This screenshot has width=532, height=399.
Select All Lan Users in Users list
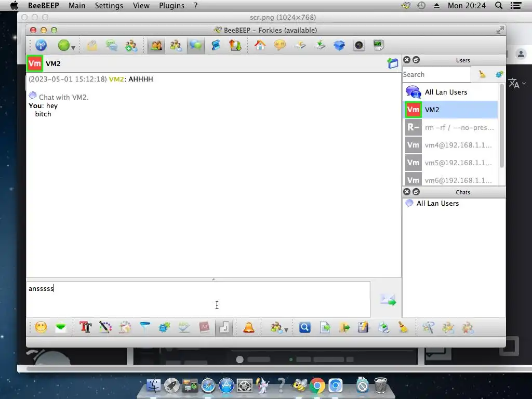coord(450,92)
